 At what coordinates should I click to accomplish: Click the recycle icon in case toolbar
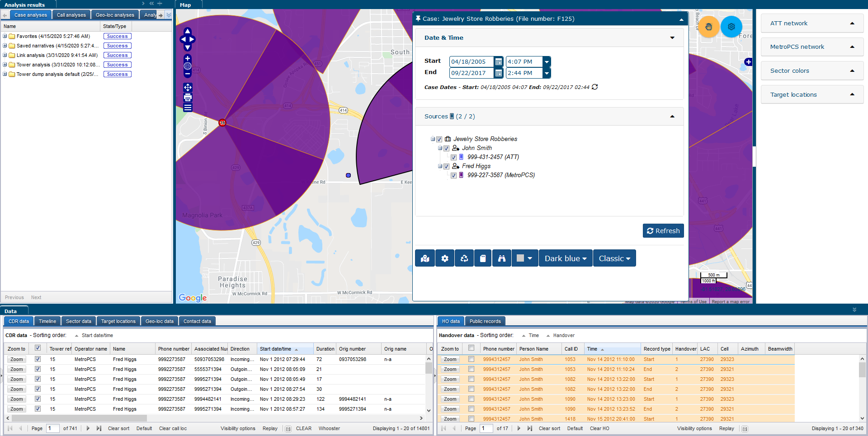(x=464, y=258)
